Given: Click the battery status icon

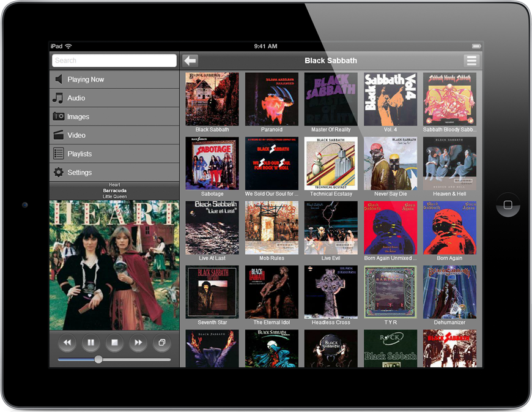Looking at the screenshot, I should (x=477, y=46).
